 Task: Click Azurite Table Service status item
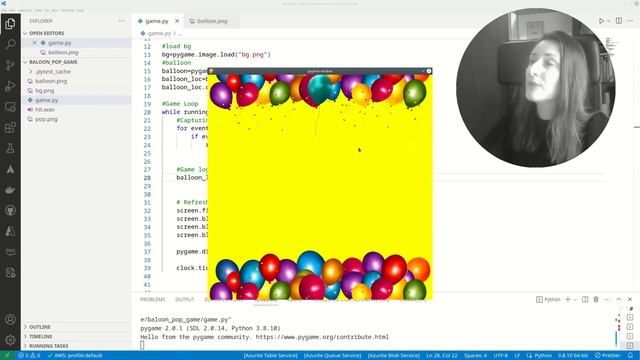[270, 356]
